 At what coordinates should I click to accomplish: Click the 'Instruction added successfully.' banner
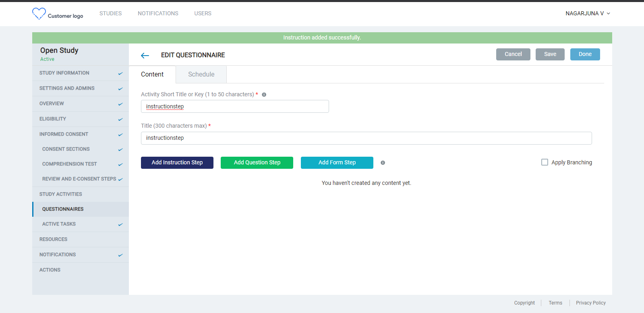click(322, 38)
